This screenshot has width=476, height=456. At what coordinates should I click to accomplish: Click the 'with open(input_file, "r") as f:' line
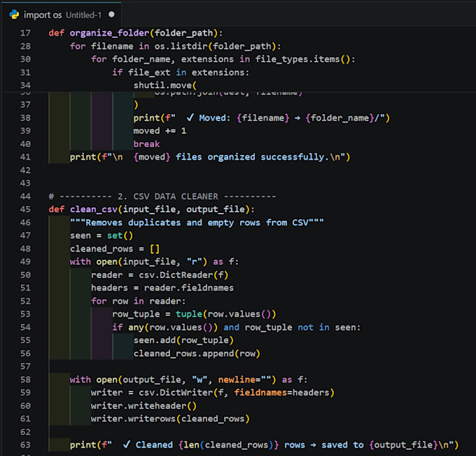(x=154, y=262)
